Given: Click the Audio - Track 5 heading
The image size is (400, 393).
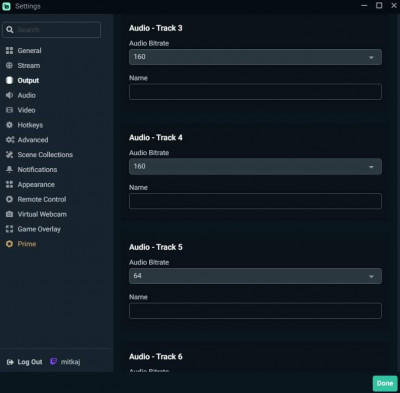Looking at the screenshot, I should 156,247.
